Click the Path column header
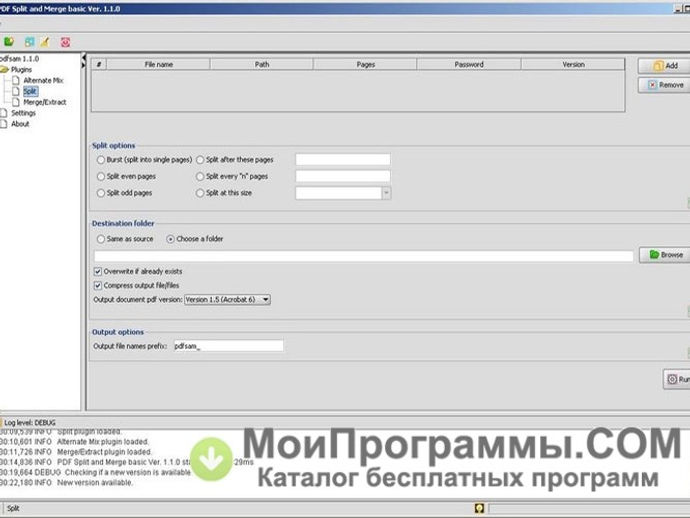The width and height of the screenshot is (690, 518). click(x=262, y=65)
